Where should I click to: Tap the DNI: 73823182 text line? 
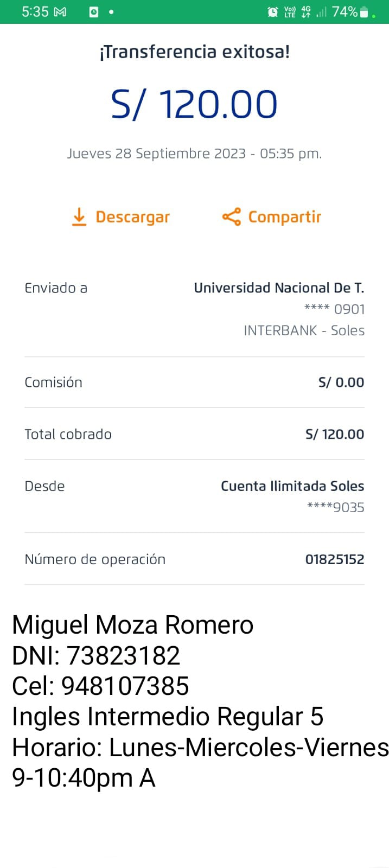[96, 655]
